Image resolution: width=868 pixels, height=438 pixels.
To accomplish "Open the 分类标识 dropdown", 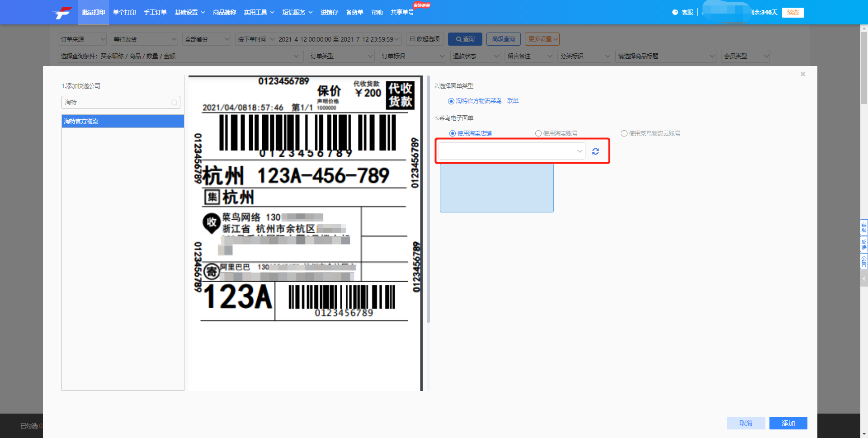I will click(x=585, y=56).
